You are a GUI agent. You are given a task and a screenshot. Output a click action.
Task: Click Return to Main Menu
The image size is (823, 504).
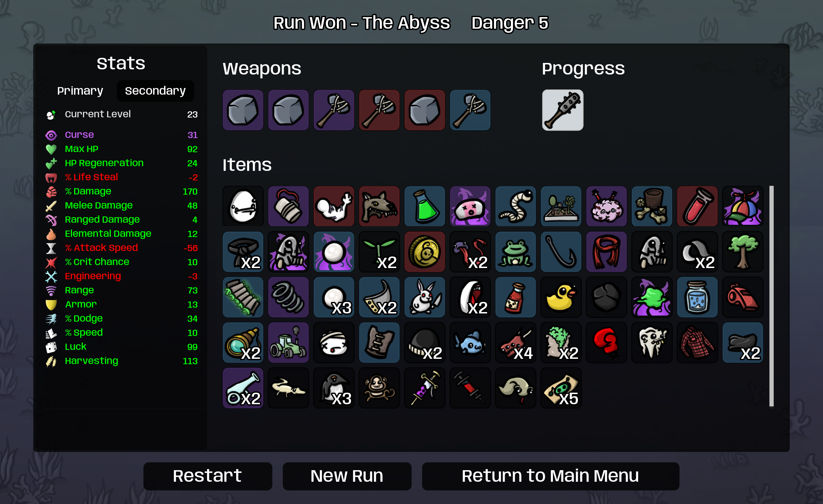pyautogui.click(x=550, y=476)
